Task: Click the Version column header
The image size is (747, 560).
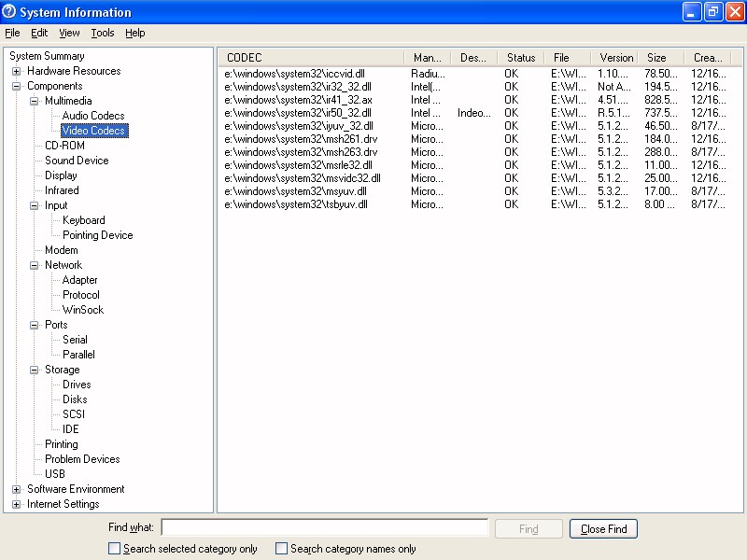Action: pos(615,58)
